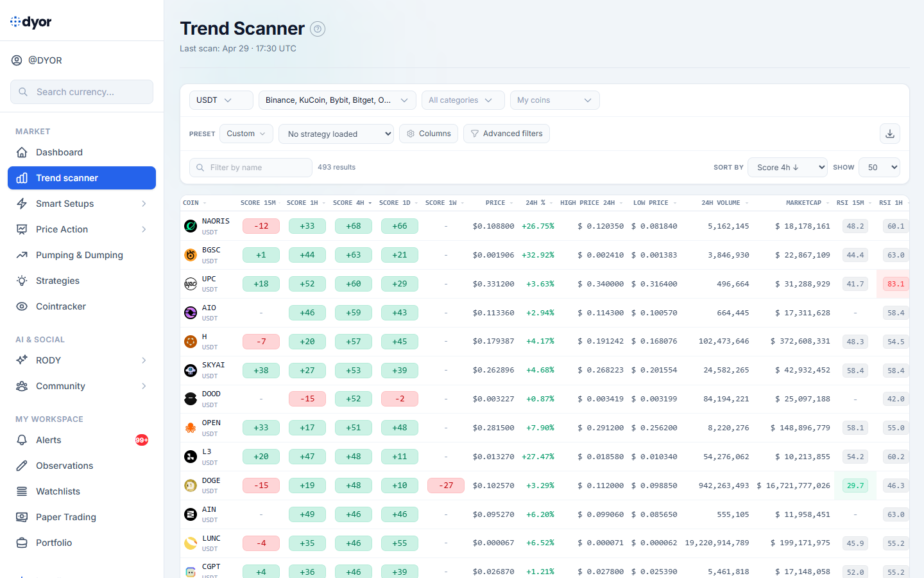924x578 pixels.
Task: Open the exchanges dropdown starting with Binance
Action: [x=337, y=100]
